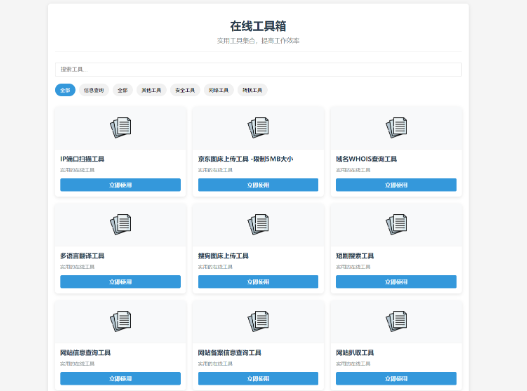Select the active blue 全部 filter
Image resolution: width=527 pixels, height=391 pixels.
click(65, 90)
